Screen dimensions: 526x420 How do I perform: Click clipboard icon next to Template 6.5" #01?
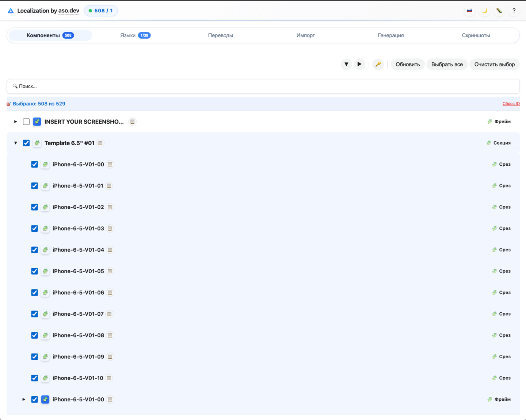pos(100,143)
